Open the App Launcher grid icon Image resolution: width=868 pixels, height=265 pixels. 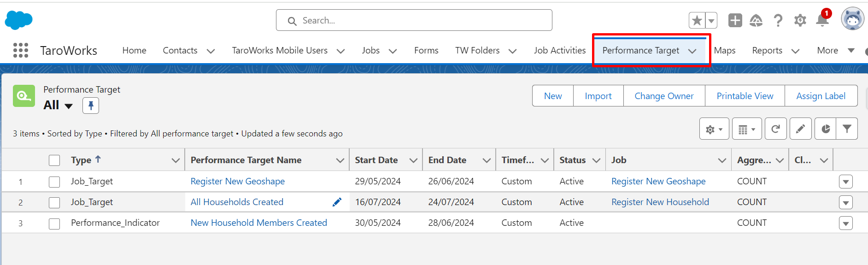21,50
